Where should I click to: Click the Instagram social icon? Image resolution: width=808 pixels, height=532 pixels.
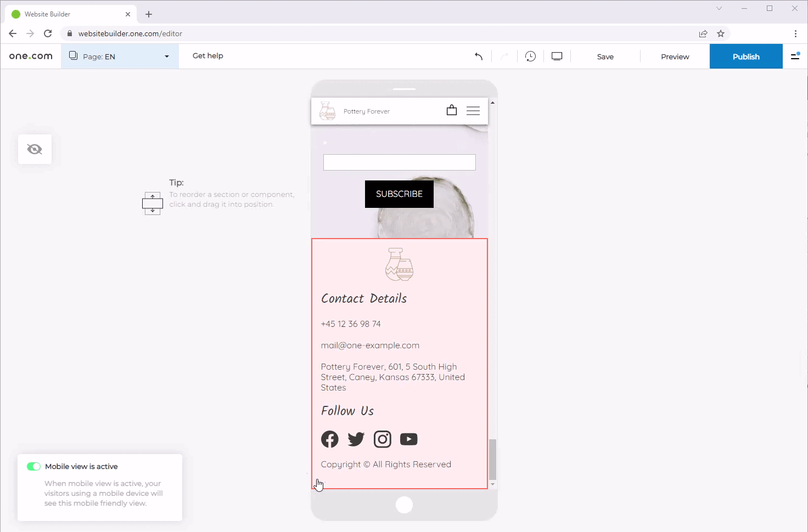(x=383, y=439)
